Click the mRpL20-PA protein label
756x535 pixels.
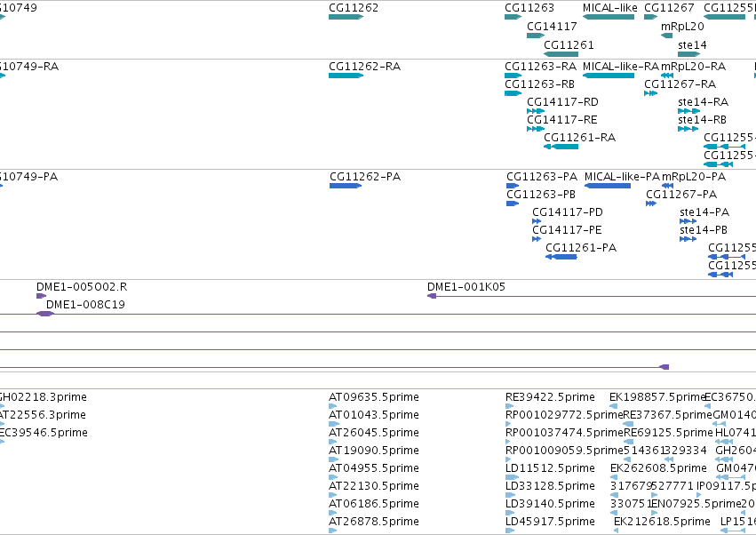[694, 177]
